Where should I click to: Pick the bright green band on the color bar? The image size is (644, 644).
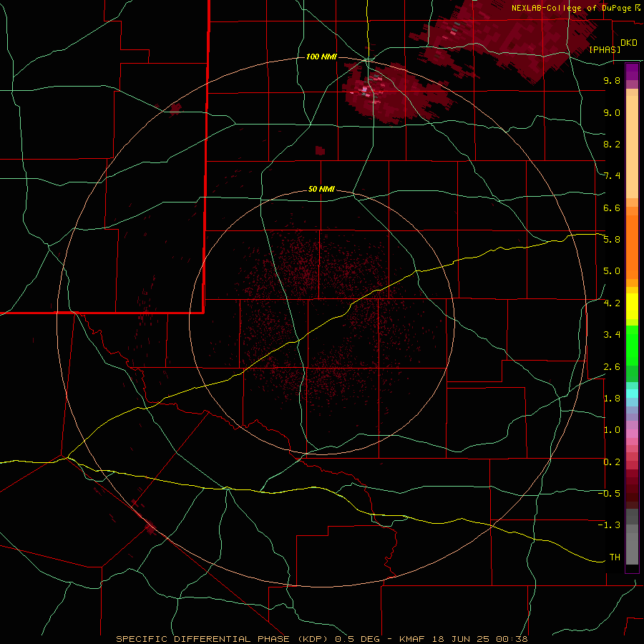coord(632,345)
